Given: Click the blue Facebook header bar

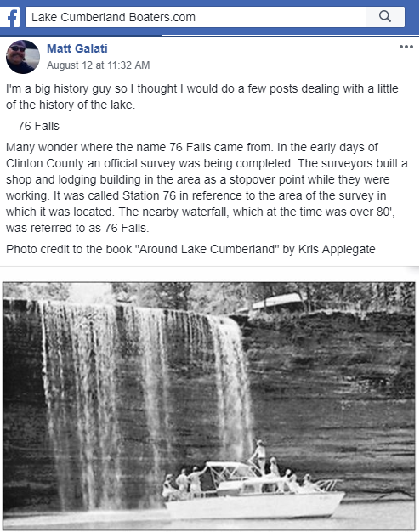Looking at the screenshot, I should click(209, 18).
